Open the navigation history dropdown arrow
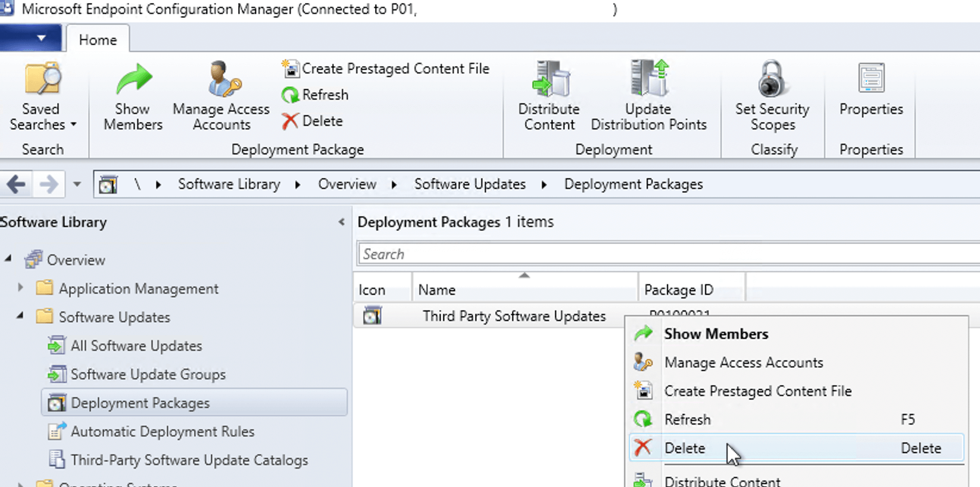The width and height of the screenshot is (980, 487). [x=77, y=184]
